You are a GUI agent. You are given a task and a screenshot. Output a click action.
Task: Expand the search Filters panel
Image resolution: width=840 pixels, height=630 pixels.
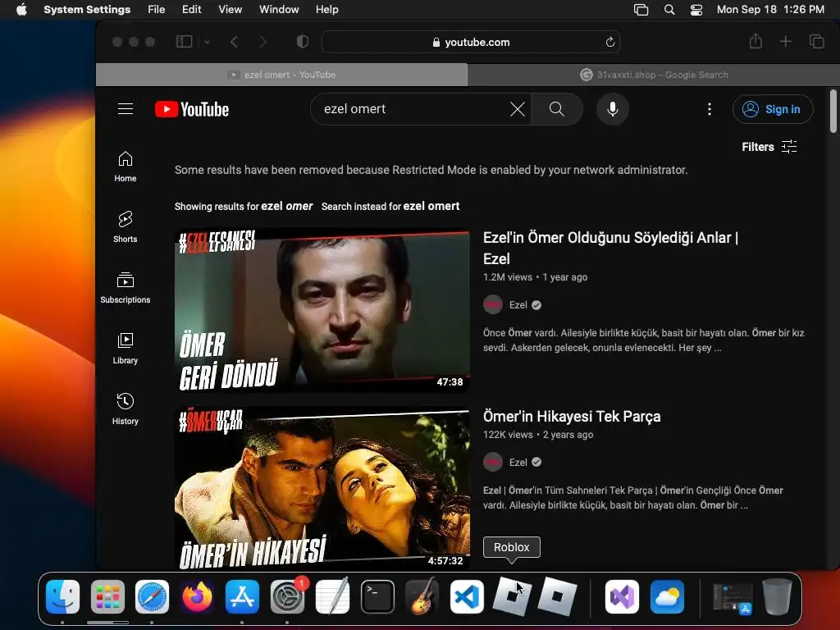769,147
